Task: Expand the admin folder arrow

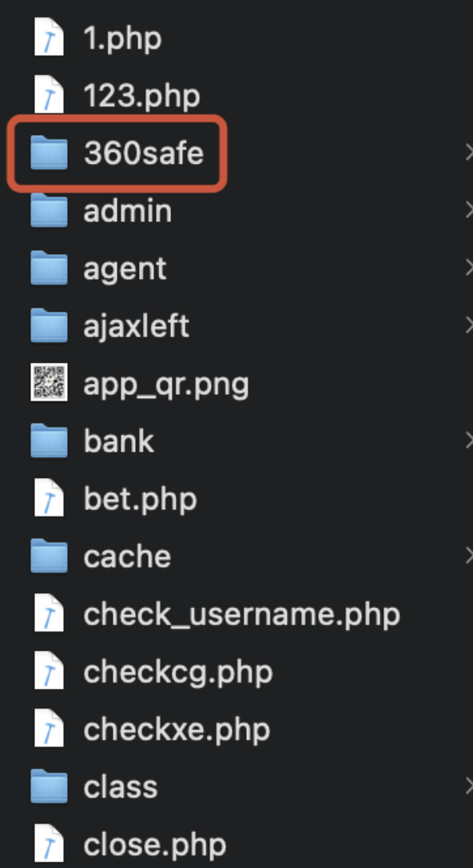Action: [469, 210]
